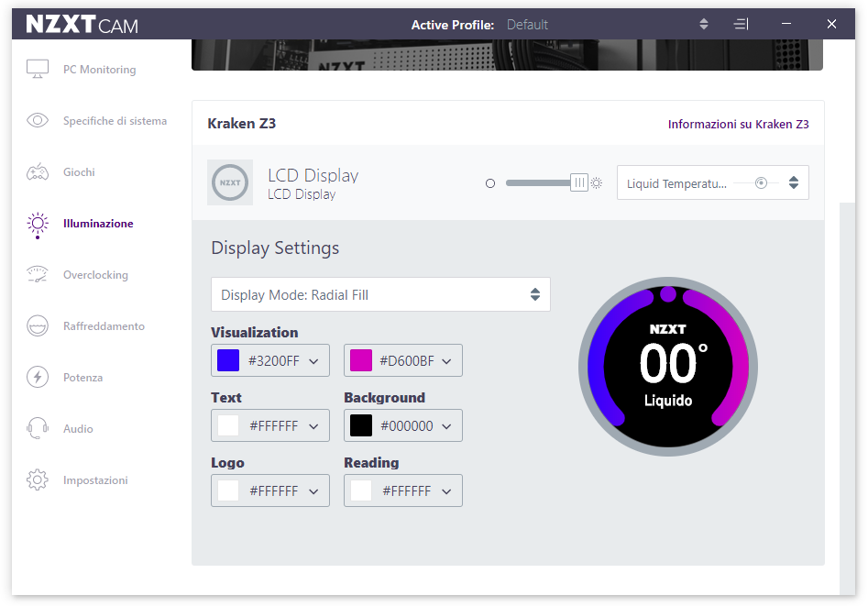Image resolution: width=868 pixels, height=606 pixels.
Task: Click the vertical scrollbar on right
Action: [847, 398]
